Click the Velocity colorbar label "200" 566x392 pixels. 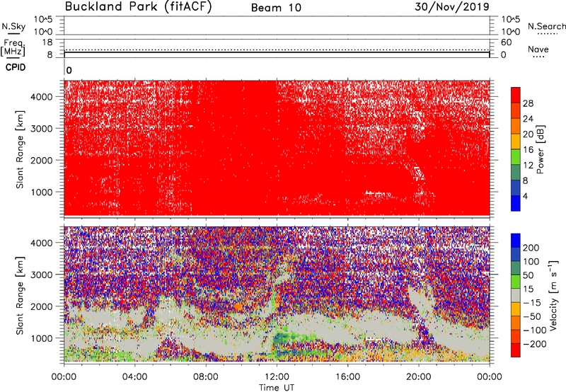click(531, 248)
